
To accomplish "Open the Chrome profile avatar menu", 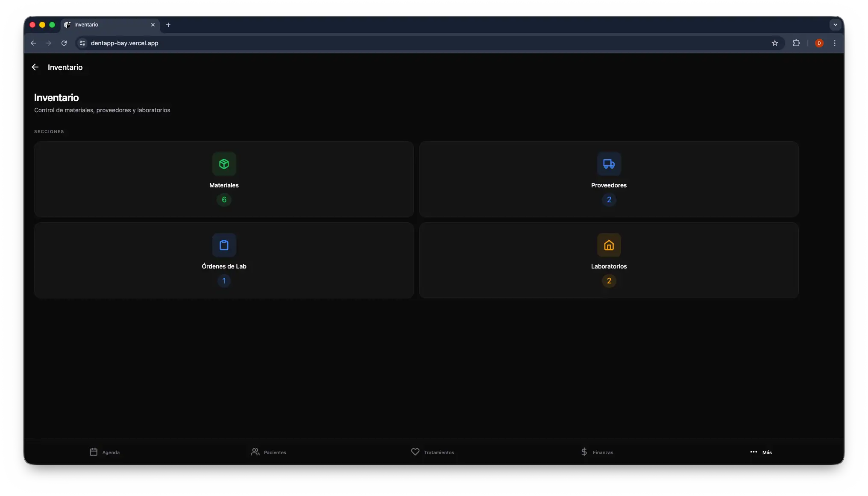I will [x=819, y=43].
